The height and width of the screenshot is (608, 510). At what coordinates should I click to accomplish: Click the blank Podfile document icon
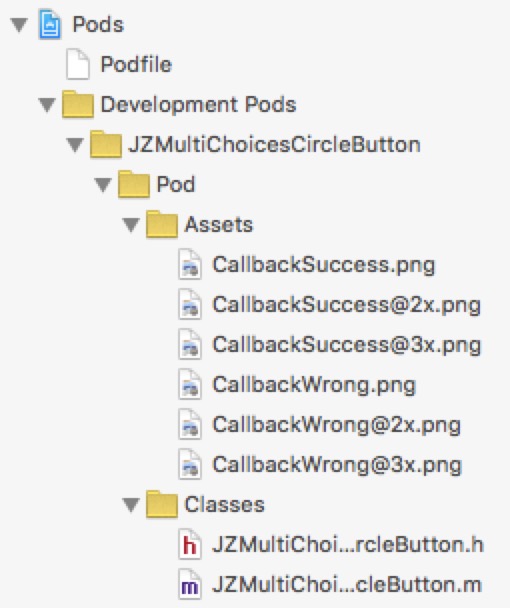[77, 64]
